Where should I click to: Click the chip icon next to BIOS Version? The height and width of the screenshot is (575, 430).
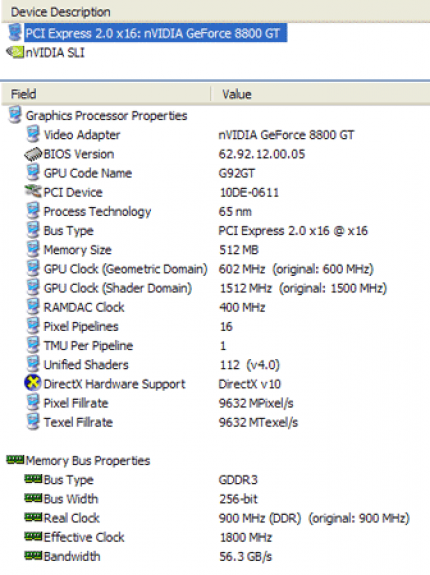tap(33, 154)
